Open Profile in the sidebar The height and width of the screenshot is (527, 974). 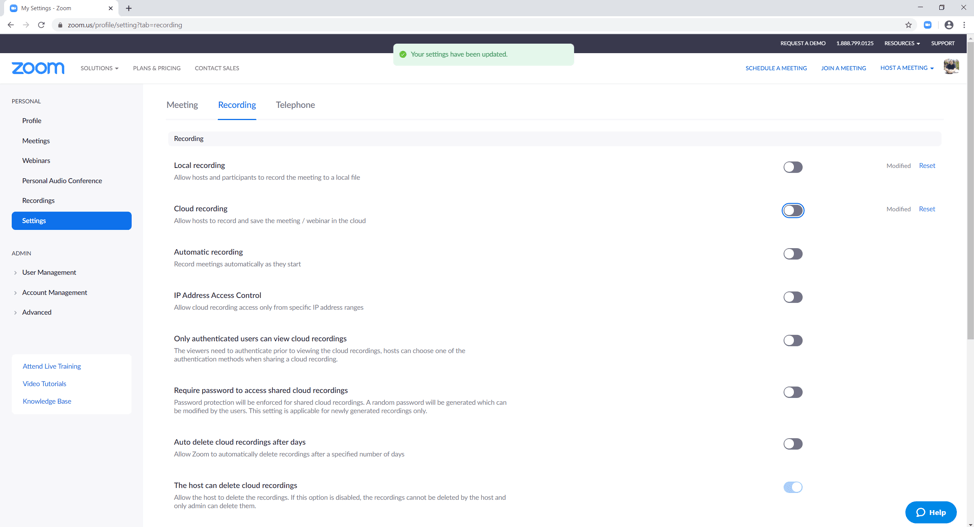[x=32, y=121]
